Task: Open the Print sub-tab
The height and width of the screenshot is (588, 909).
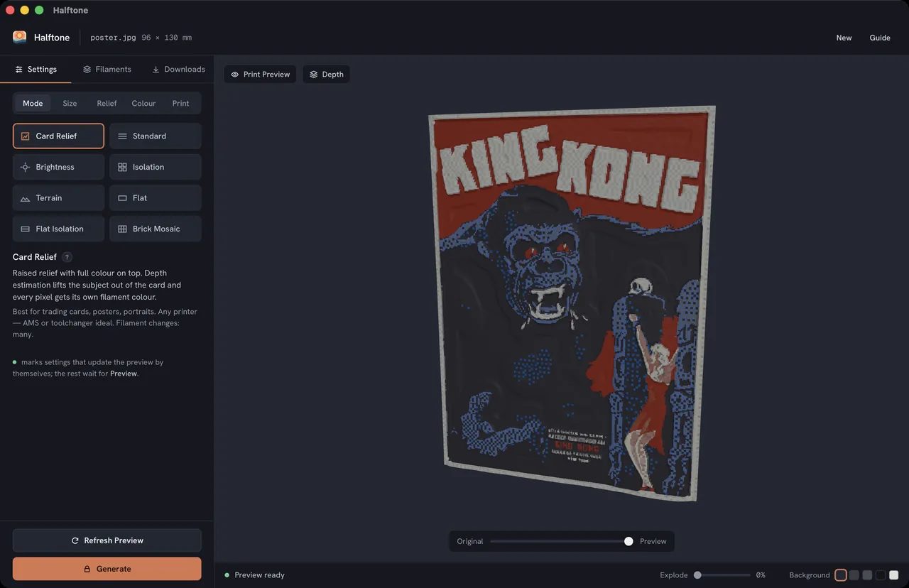Action: tap(180, 103)
